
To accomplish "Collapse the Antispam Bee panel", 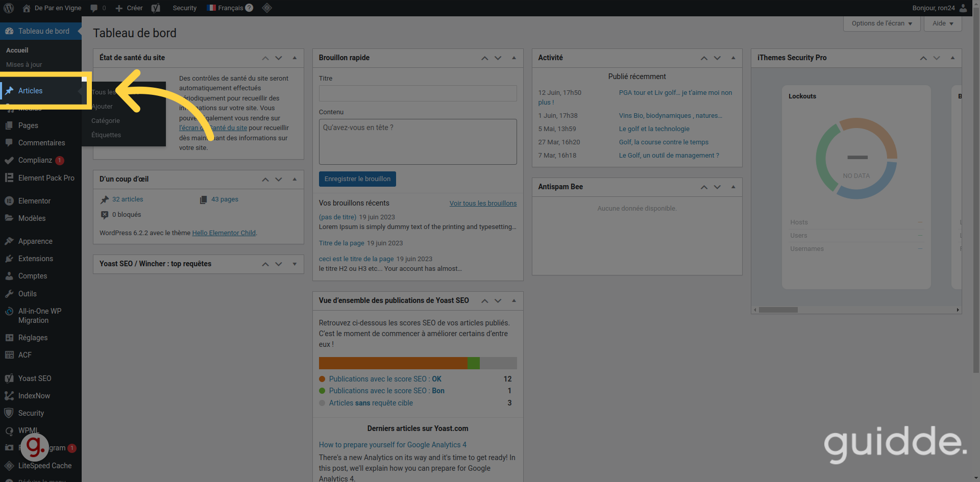I will (733, 187).
